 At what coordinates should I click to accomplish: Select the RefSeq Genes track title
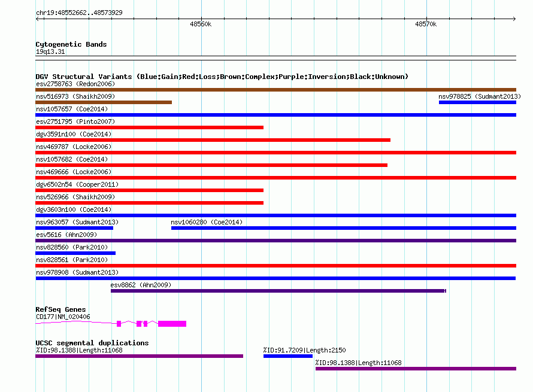pyautogui.click(x=61, y=309)
